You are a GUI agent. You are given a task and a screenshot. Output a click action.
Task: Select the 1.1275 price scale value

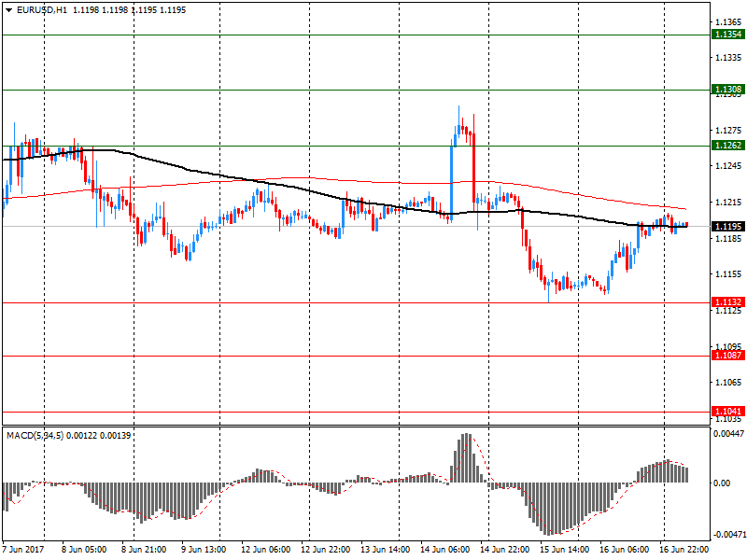[728, 130]
